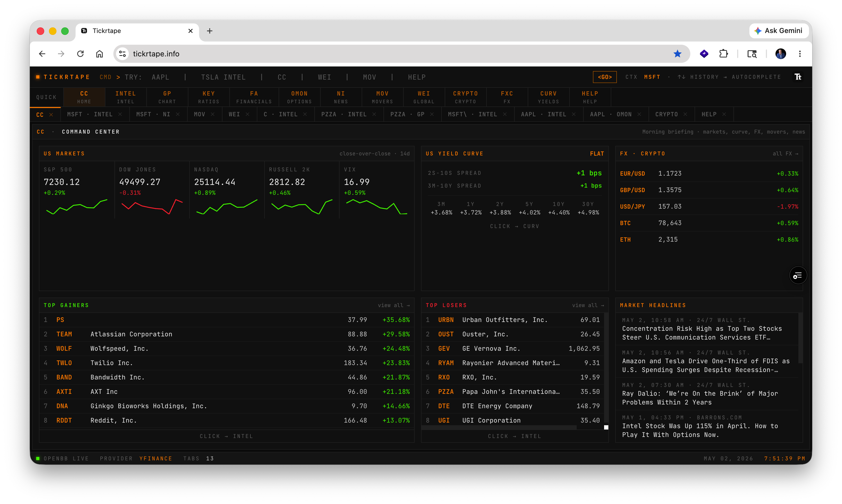This screenshot has width=842, height=504.
Task: Open the Chrome profile avatar
Action: (x=780, y=54)
